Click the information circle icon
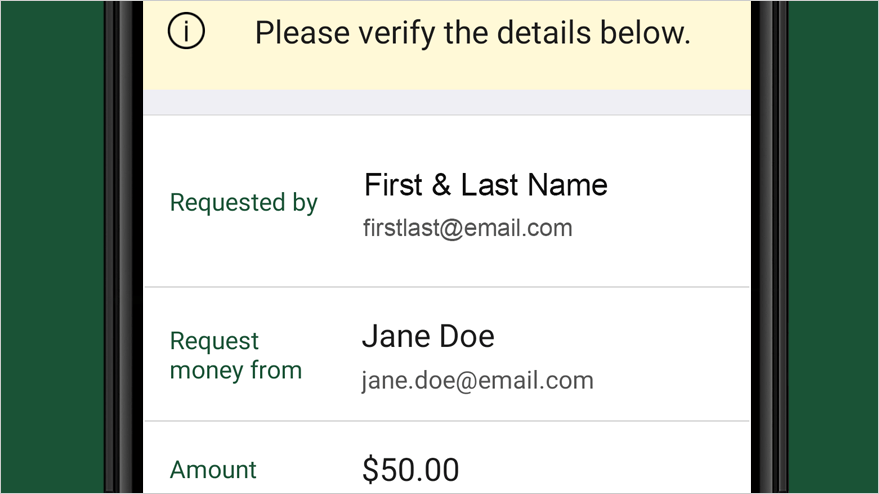The image size is (879, 494). (x=186, y=31)
